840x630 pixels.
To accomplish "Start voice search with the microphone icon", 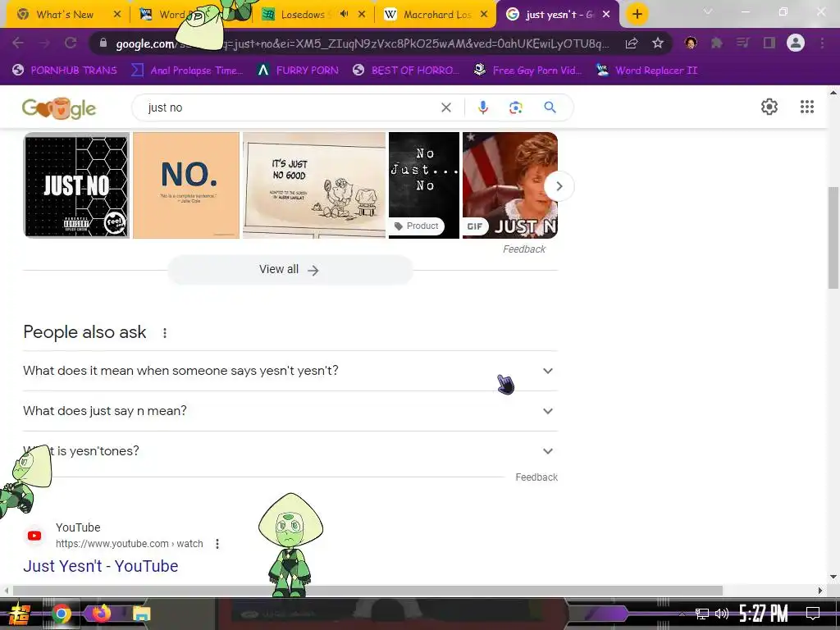I will [x=482, y=107].
